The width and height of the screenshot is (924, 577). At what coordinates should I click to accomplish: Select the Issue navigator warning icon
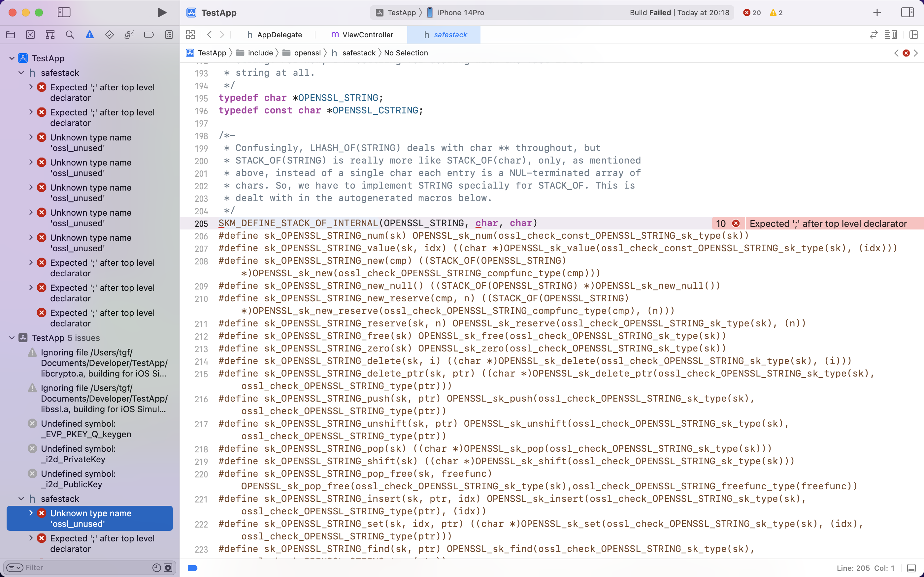point(89,34)
